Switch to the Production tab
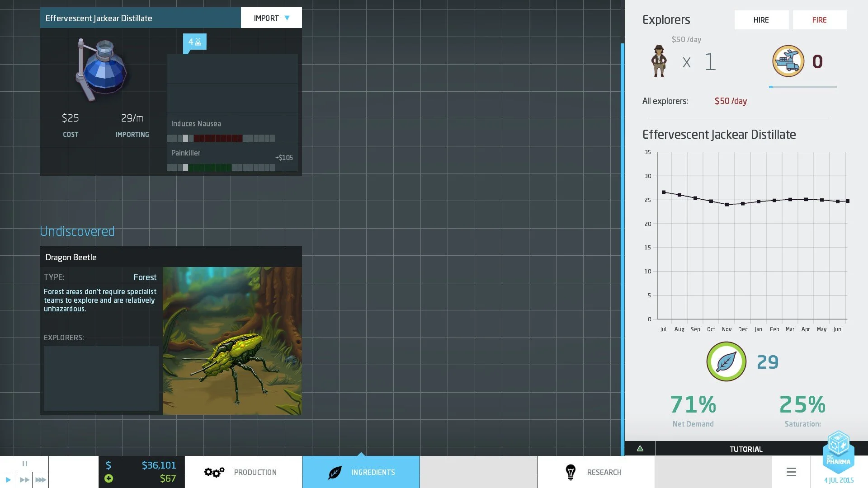The height and width of the screenshot is (488, 868). [243, 472]
